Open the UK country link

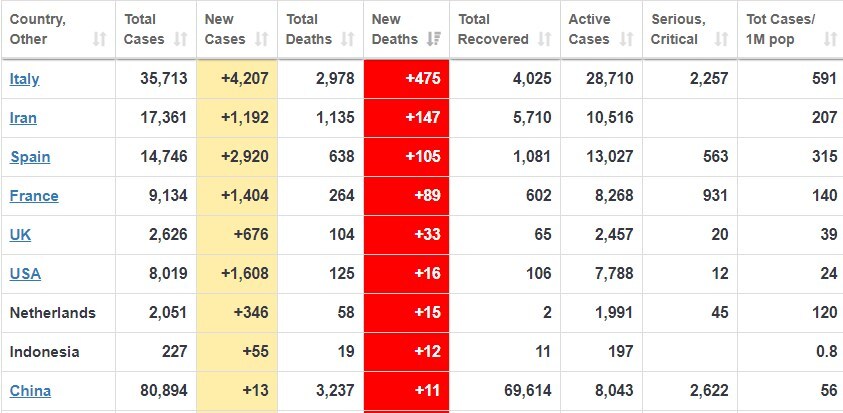click(20, 235)
